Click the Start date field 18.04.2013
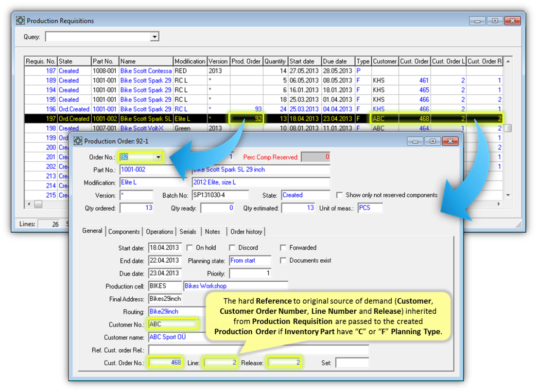 tap(165, 248)
